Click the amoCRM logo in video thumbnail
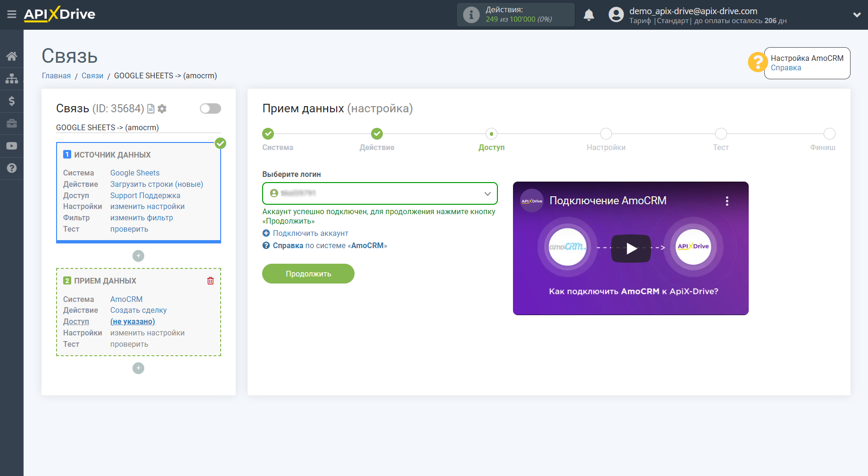This screenshot has height=476, width=868. 568,247
